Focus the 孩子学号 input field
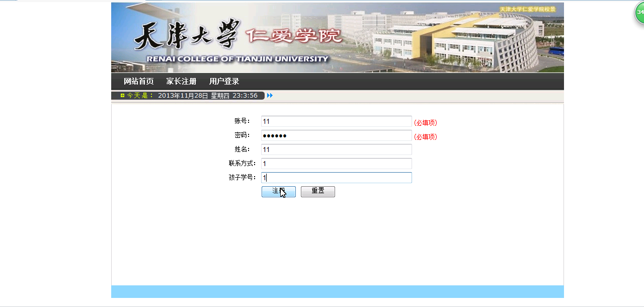 [337, 178]
